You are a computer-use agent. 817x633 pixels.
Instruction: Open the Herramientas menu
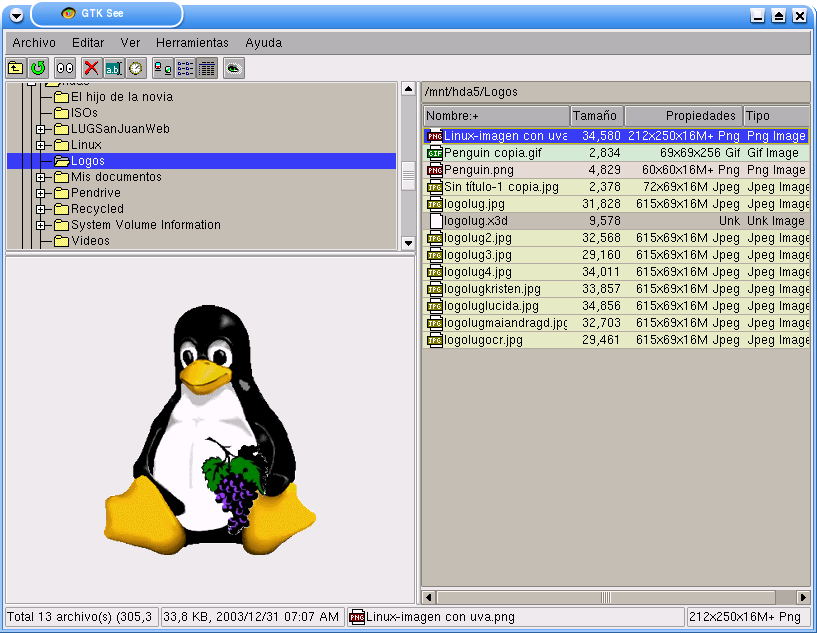click(x=192, y=43)
